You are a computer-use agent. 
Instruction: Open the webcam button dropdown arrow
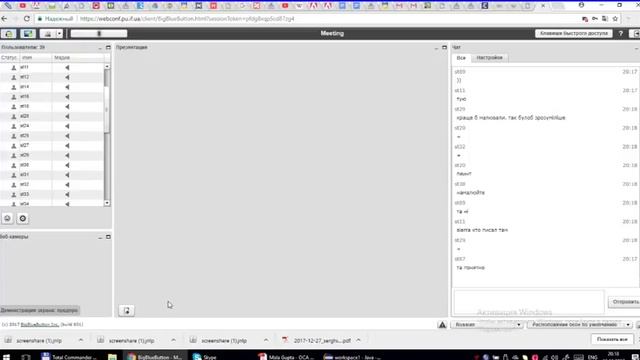pyautogui.click(x=60, y=33)
